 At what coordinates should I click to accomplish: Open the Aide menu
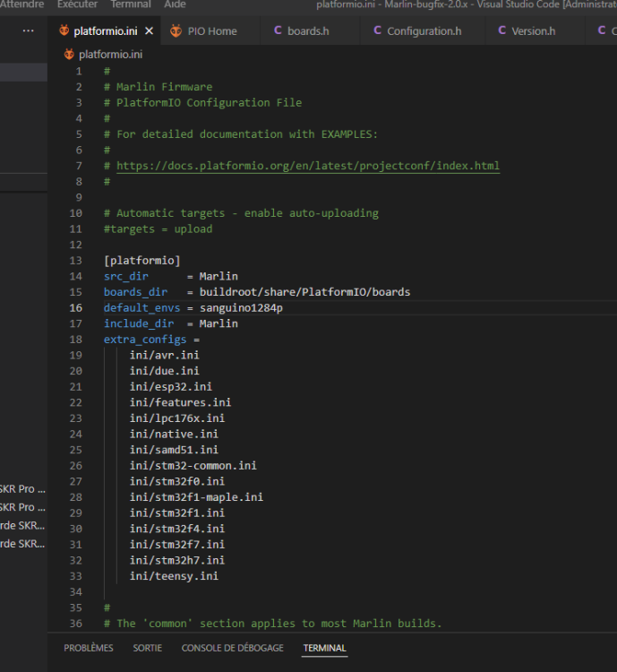[x=176, y=4]
